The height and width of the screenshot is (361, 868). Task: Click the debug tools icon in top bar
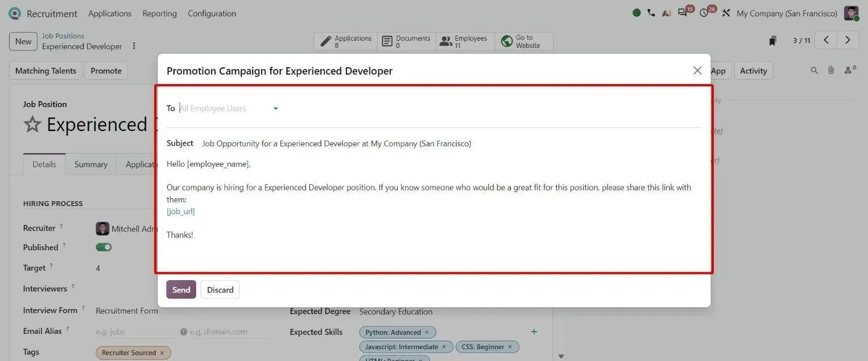click(727, 13)
